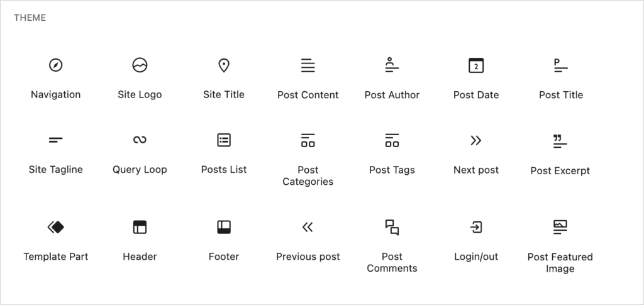Insert the Login/out block
This screenshot has width=644, height=305.
(476, 241)
